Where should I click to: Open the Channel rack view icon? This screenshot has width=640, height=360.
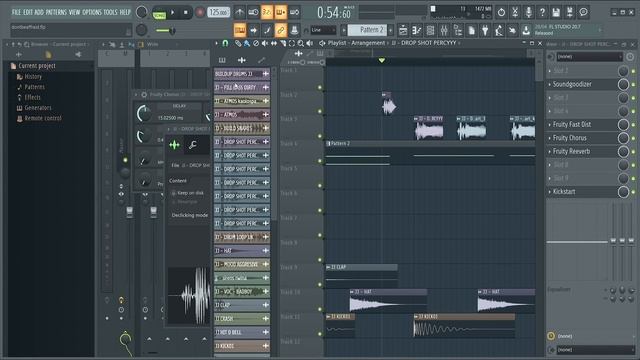click(x=430, y=30)
